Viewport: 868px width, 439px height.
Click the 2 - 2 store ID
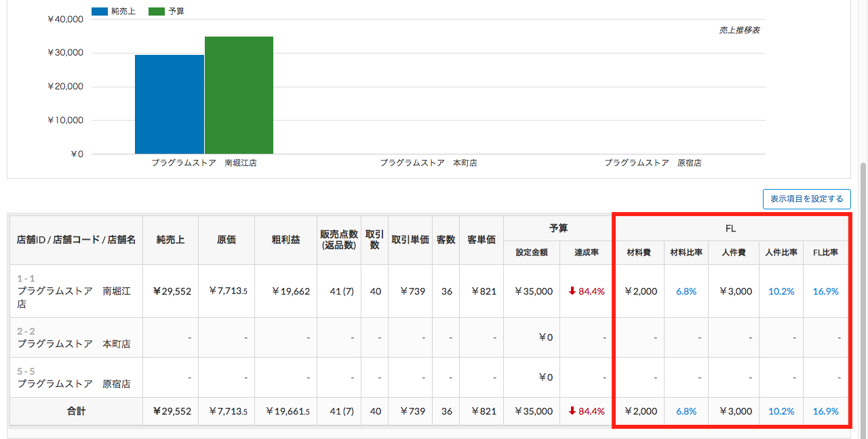(x=26, y=331)
